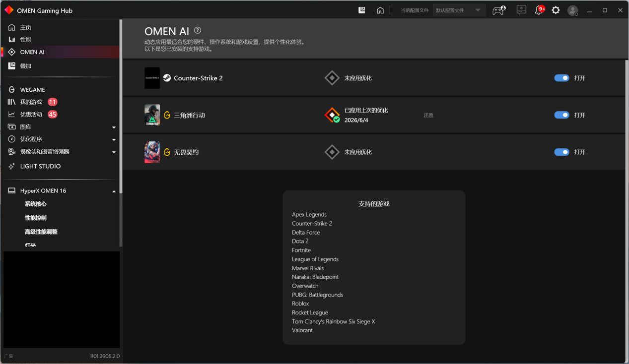Click the WeGame icon beside 三角洲行动
The image size is (629, 364).
pyautogui.click(x=167, y=115)
